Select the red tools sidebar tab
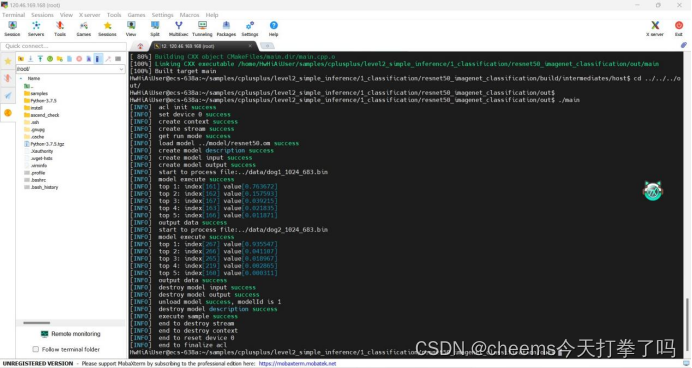Viewport: 692px width, 368px height. [x=8, y=79]
